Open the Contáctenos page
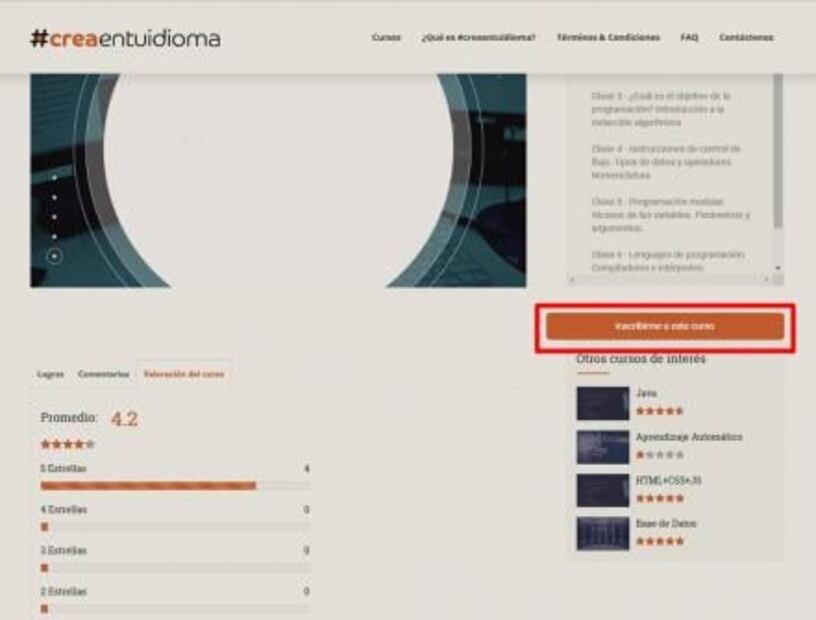The width and height of the screenshot is (816, 620). (x=746, y=38)
